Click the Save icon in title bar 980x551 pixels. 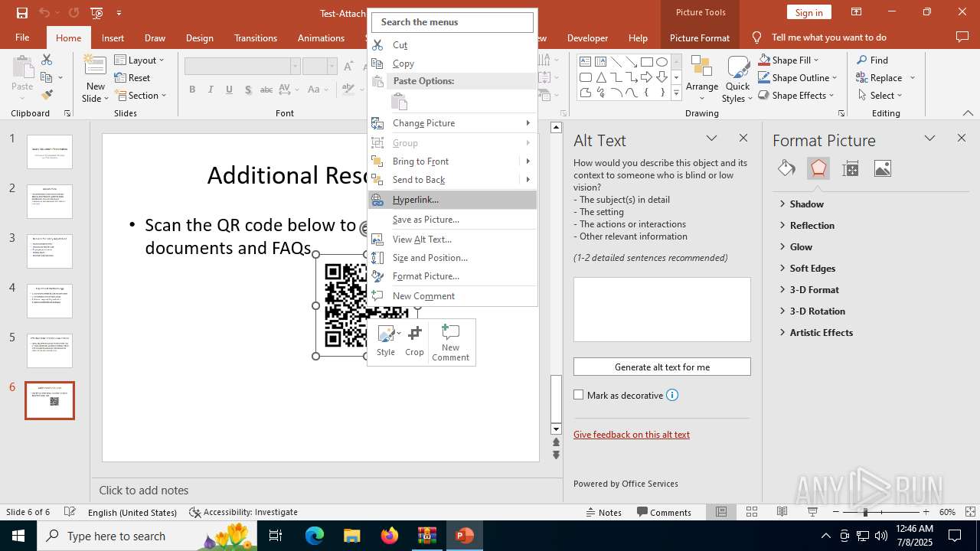point(22,12)
